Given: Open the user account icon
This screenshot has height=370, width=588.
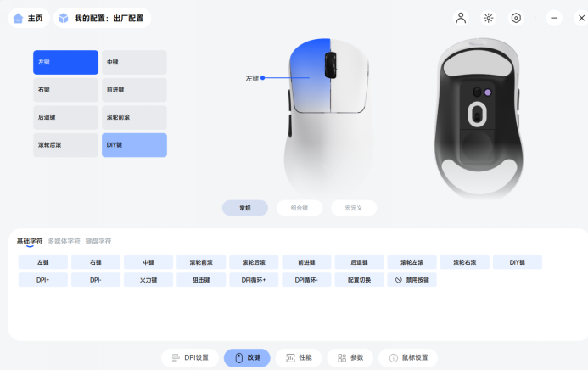Looking at the screenshot, I should [x=461, y=18].
